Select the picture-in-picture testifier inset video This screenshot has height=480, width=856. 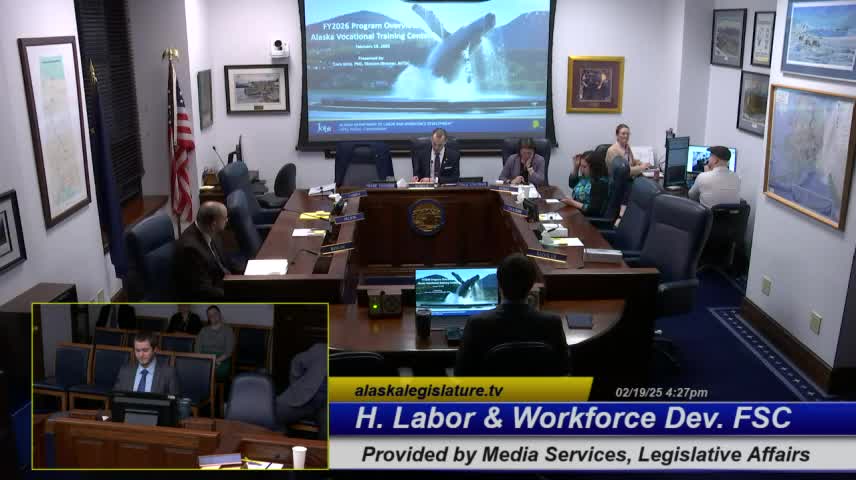coord(181,386)
